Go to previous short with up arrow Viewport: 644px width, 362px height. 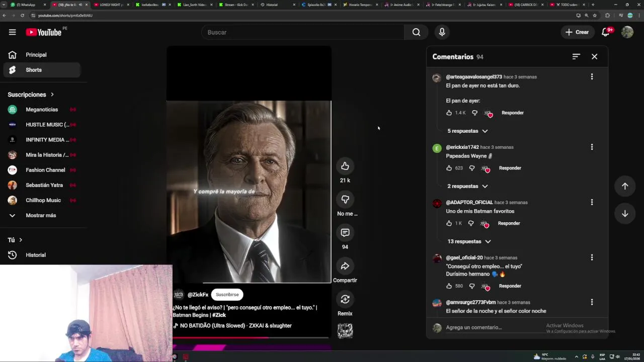(x=625, y=186)
